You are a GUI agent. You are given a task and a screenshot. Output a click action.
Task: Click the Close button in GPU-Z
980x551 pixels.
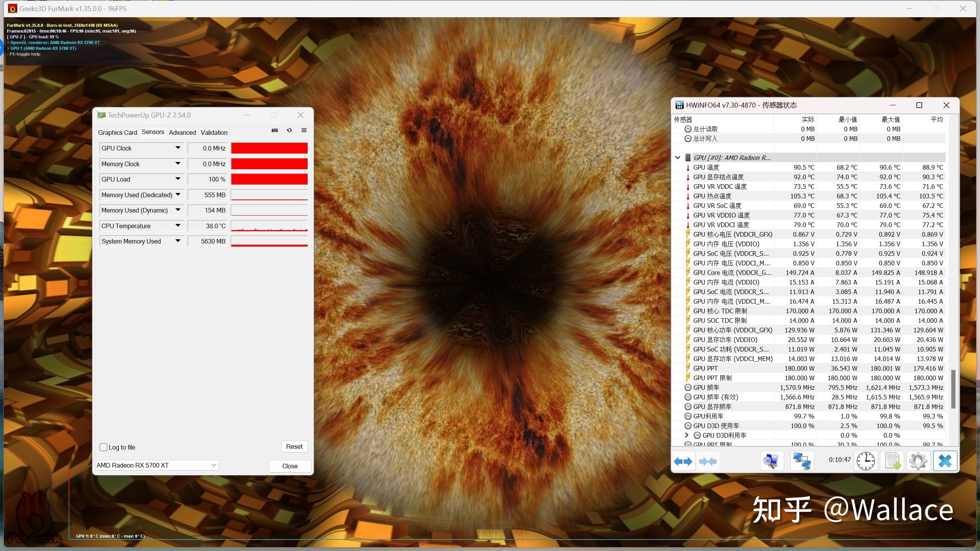[289, 465]
